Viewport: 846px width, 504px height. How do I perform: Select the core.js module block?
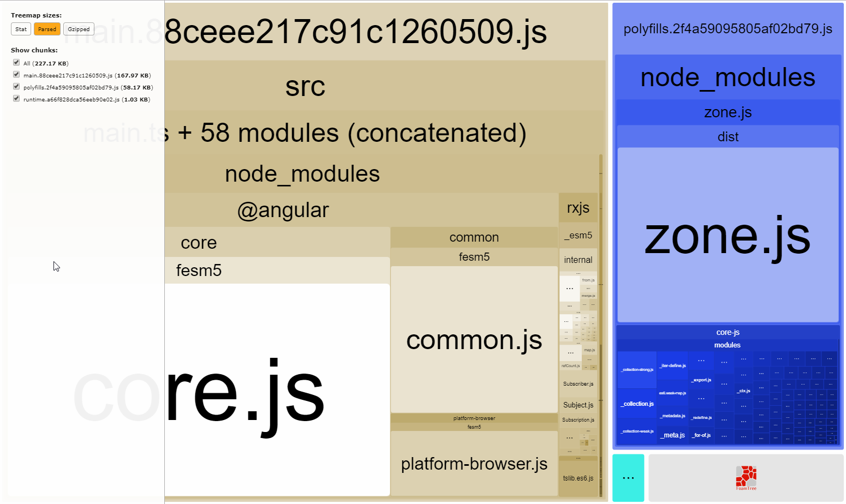277,389
